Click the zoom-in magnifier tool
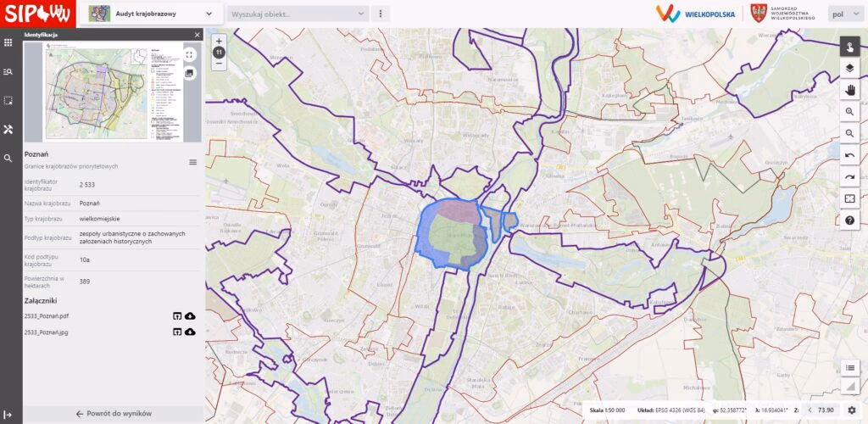Viewport: 868px width, 424px height. pyautogui.click(x=849, y=112)
